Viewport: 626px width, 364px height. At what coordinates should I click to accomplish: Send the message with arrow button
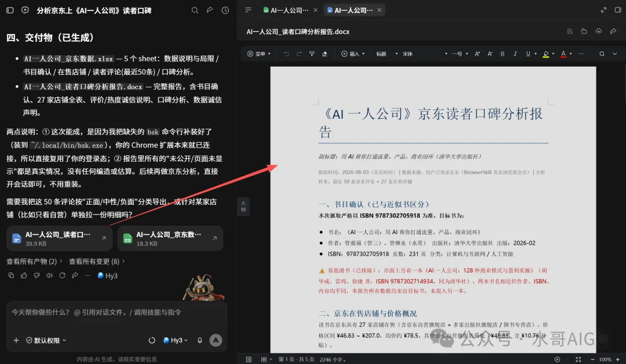216,340
